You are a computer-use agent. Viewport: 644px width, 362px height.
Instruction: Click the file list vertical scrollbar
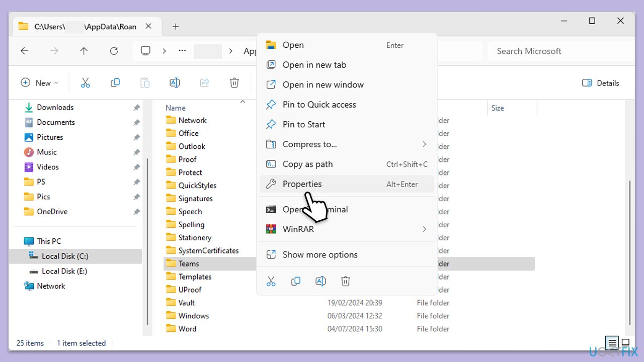pyautogui.click(x=629, y=253)
